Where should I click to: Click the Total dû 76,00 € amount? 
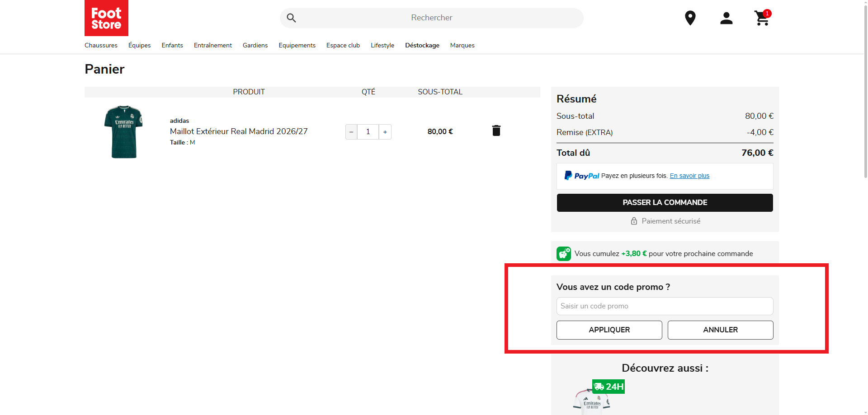click(757, 153)
